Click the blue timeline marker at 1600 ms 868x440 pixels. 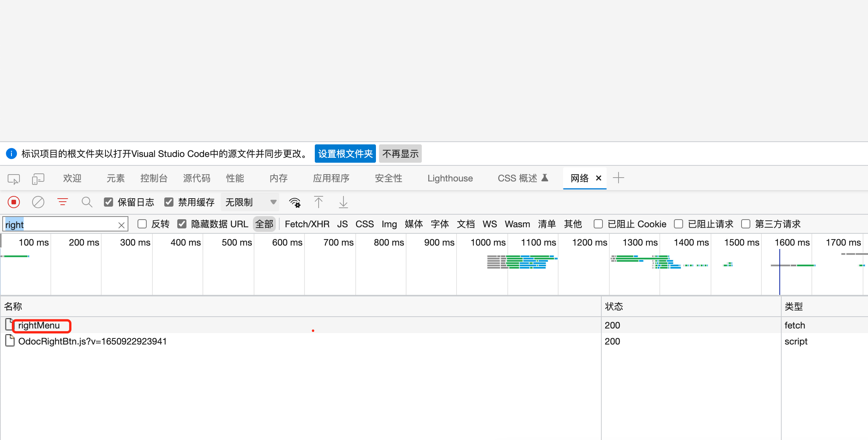tap(780, 272)
